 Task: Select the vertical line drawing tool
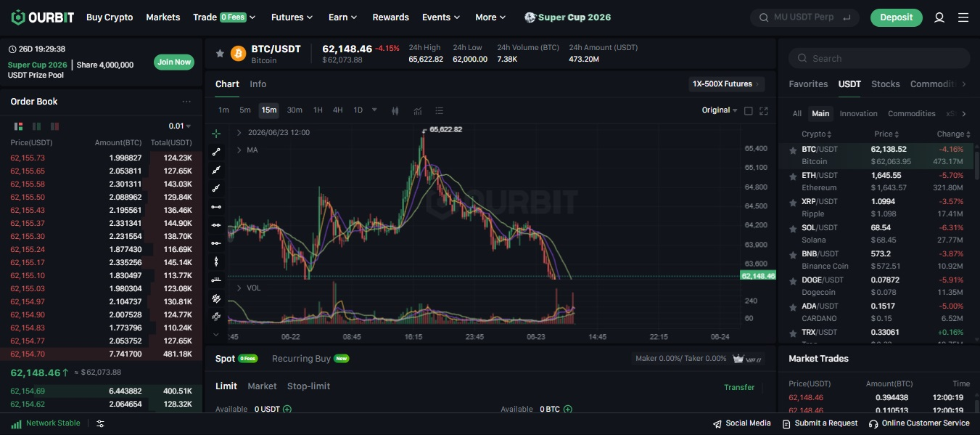[216, 261]
